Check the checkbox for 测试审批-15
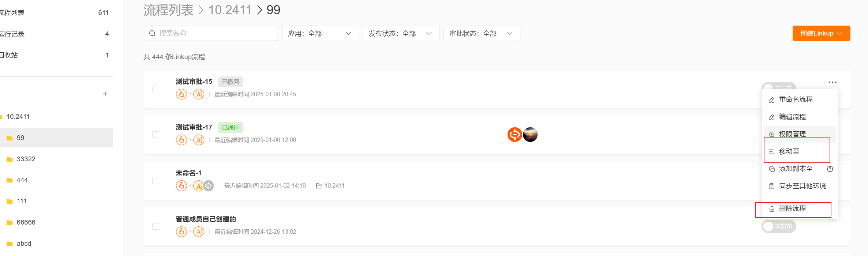The height and width of the screenshot is (256, 868). pyautogui.click(x=156, y=89)
